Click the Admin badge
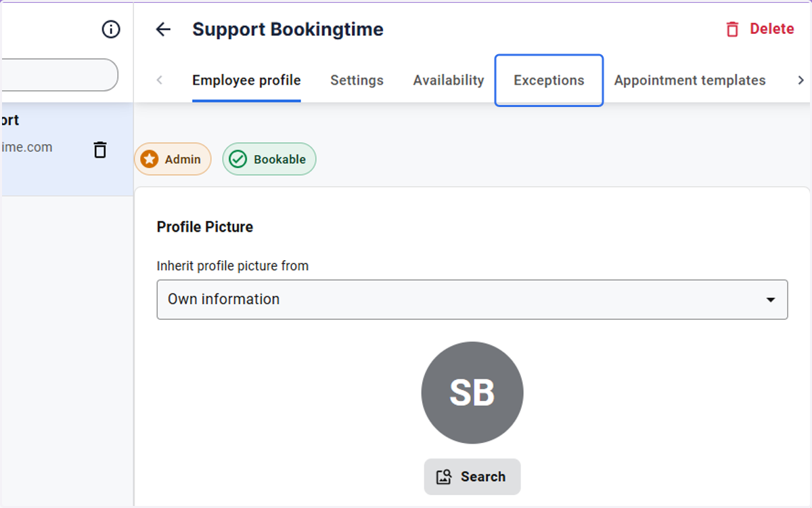The image size is (812, 508). pos(173,159)
